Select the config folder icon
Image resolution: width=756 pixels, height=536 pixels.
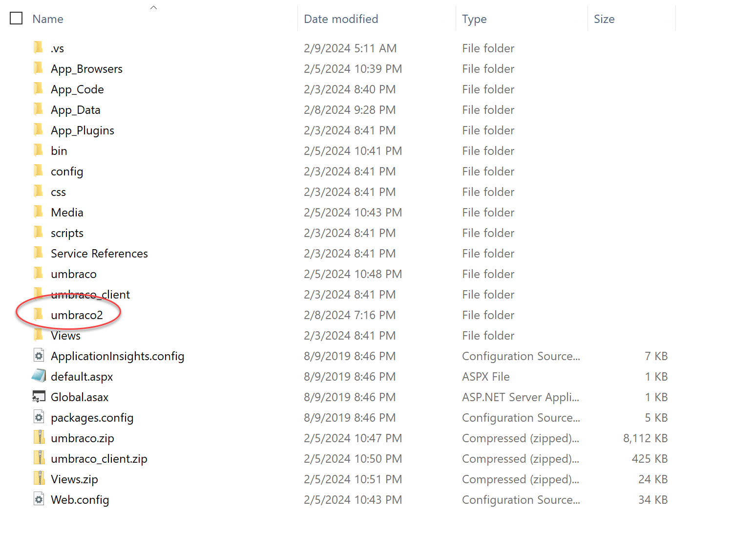pyautogui.click(x=39, y=171)
